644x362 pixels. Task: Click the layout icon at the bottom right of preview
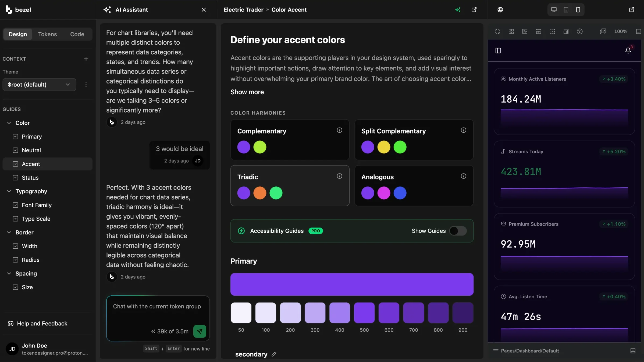(633, 351)
